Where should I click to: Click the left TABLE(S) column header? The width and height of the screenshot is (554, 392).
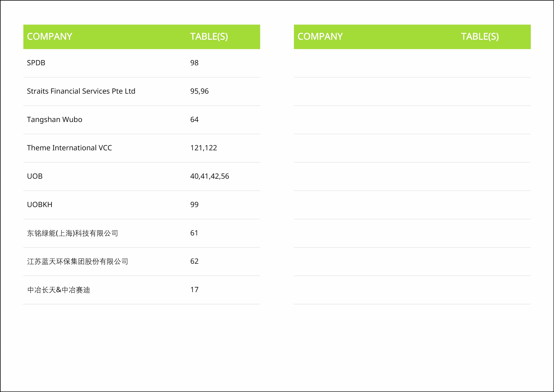tap(209, 37)
